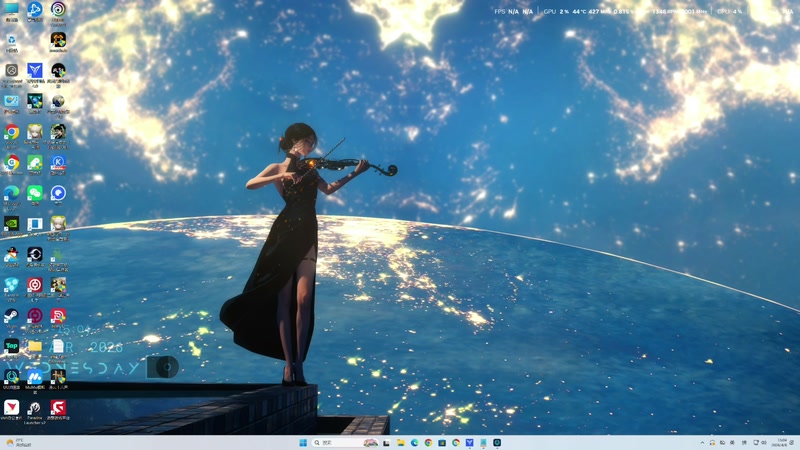Open the Windows Start menu
Viewport: 800px width, 450px height.
pyautogui.click(x=303, y=442)
